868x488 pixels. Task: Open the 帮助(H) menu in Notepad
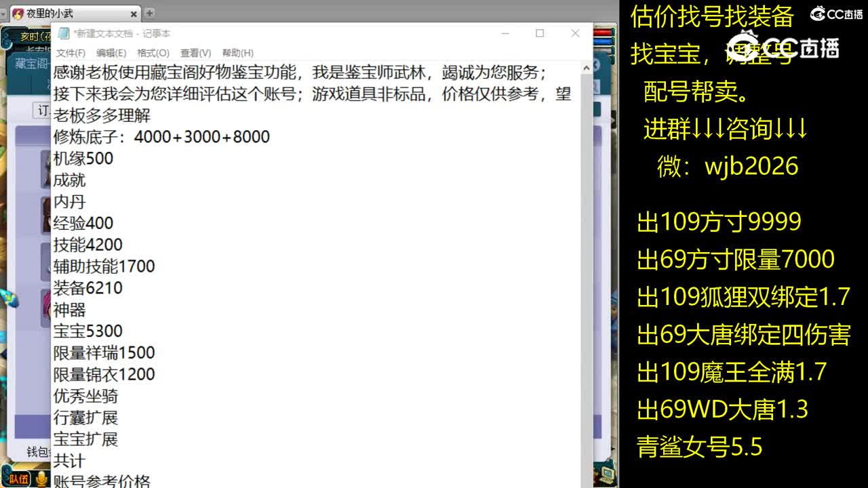click(237, 53)
